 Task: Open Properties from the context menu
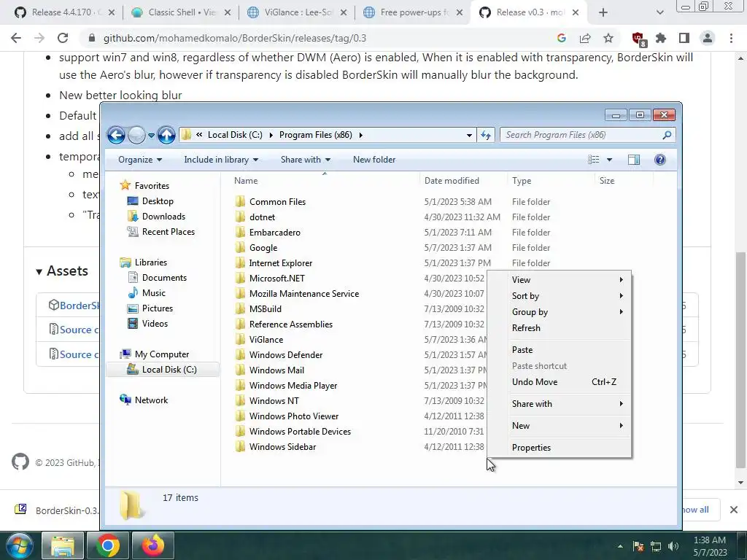coord(568,448)
